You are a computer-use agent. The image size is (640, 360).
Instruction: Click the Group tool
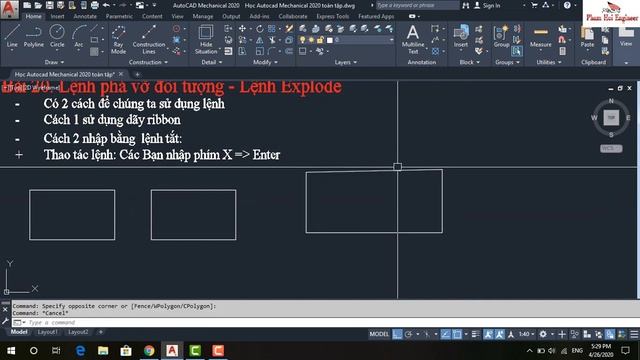point(501,36)
